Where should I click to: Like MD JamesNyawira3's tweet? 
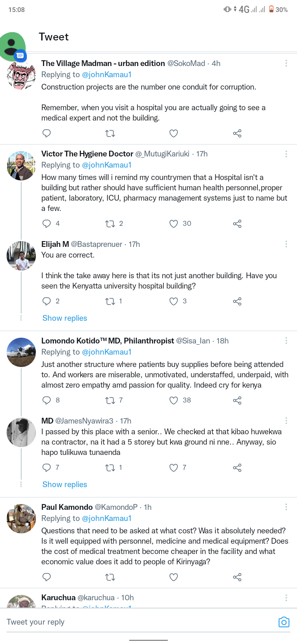174,468
